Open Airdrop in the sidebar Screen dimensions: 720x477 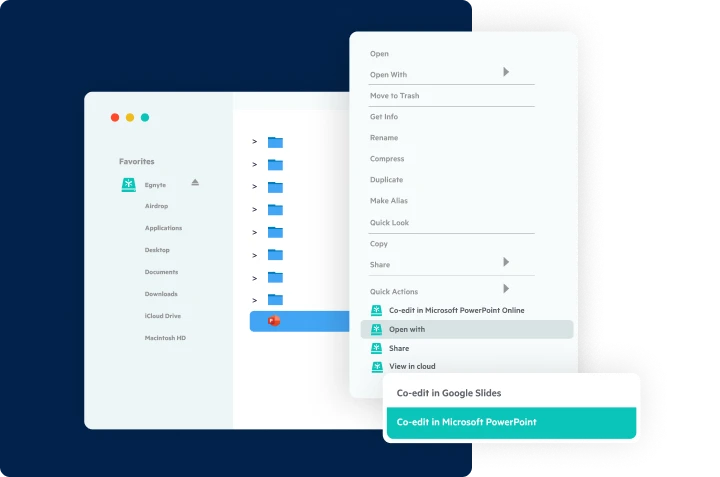[x=156, y=206]
